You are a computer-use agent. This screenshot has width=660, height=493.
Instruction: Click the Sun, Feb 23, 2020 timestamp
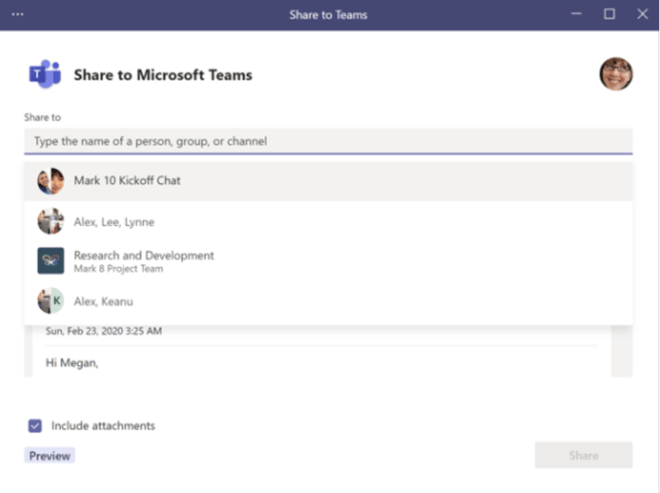click(x=104, y=331)
